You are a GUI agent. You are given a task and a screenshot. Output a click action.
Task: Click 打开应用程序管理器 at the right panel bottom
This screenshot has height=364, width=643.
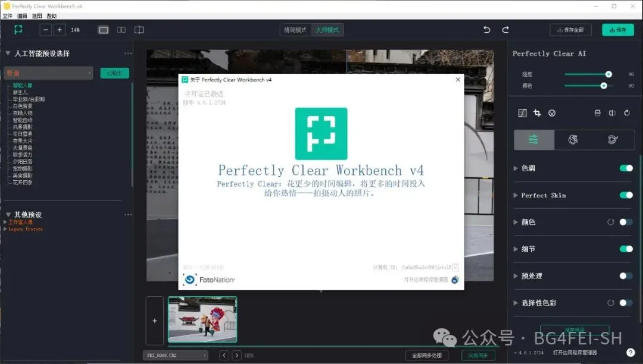pyautogui.click(x=575, y=353)
